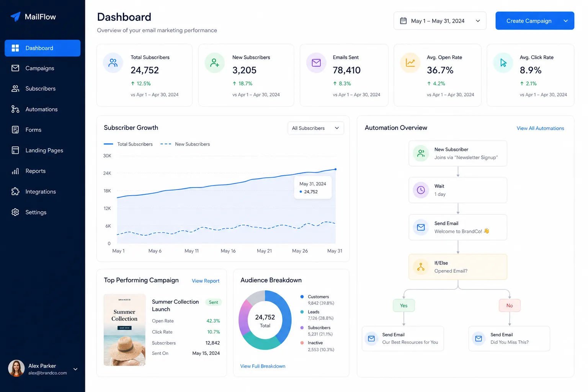This screenshot has width=588, height=392.
Task: Click the Sent status badge
Action: pos(213,302)
